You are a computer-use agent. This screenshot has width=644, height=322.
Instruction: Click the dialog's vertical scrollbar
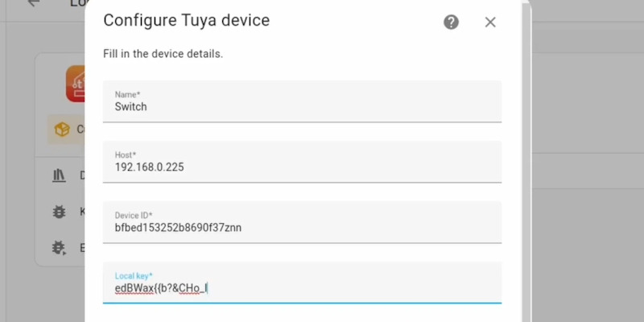[526, 161]
